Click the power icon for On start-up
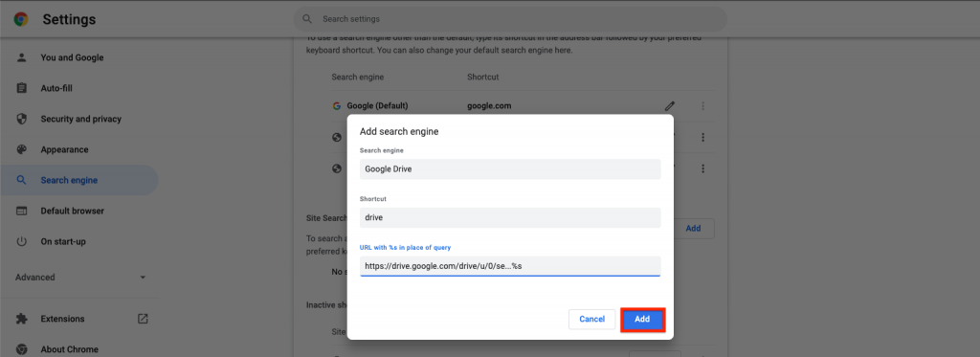Screen dimensions: 980x357 22,241
